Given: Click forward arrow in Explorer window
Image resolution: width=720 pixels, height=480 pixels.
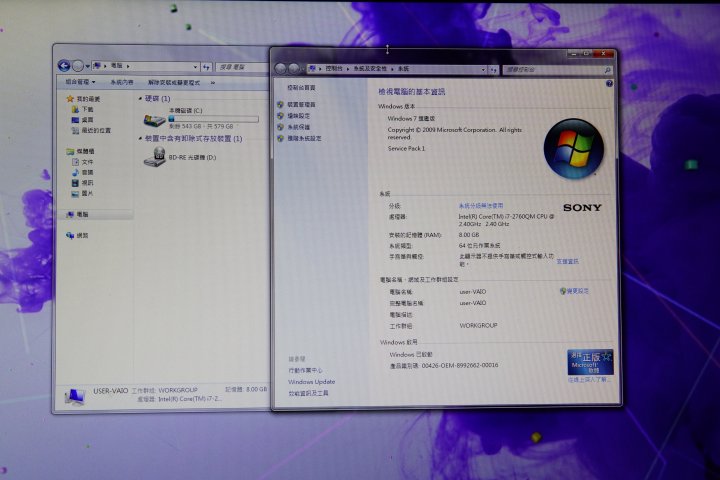Looking at the screenshot, I should [x=78, y=66].
